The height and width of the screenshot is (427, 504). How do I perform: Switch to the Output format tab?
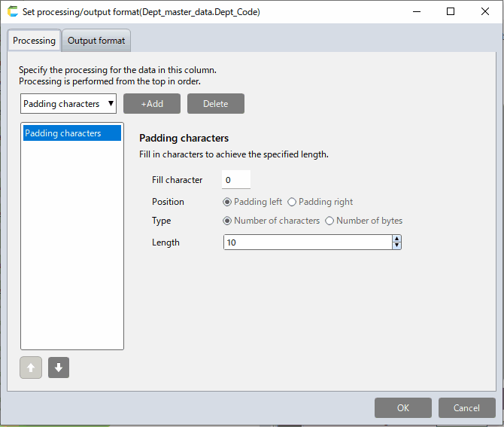pos(96,41)
